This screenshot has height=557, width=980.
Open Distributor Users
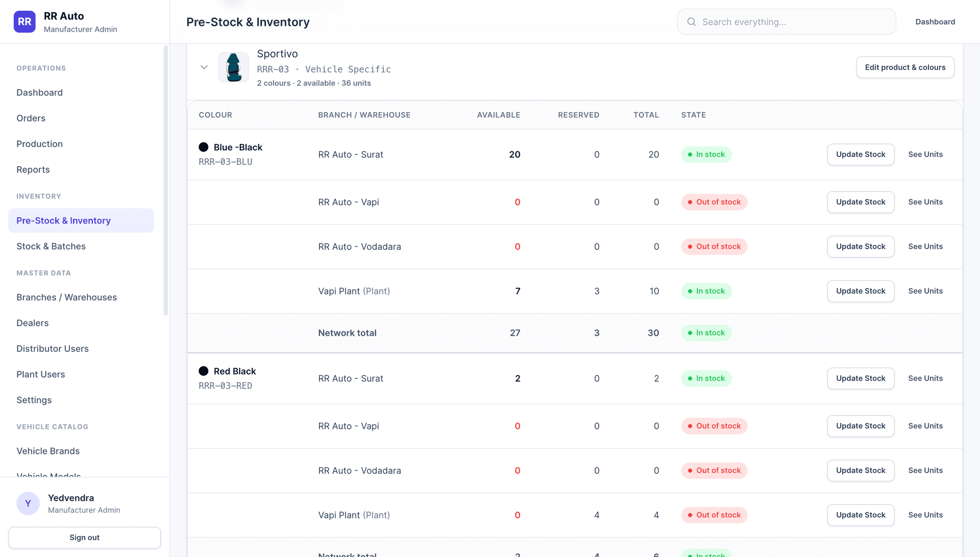coord(53,348)
